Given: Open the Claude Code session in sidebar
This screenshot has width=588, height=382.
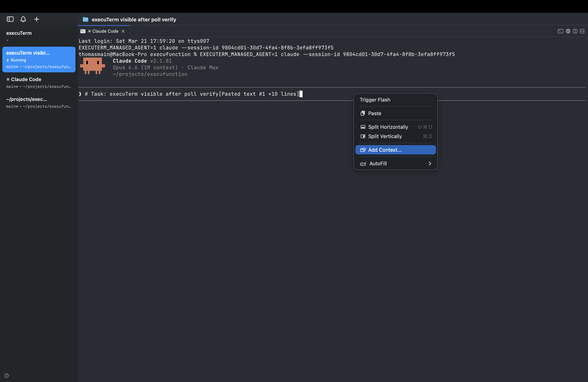Looking at the screenshot, I should coord(38,82).
